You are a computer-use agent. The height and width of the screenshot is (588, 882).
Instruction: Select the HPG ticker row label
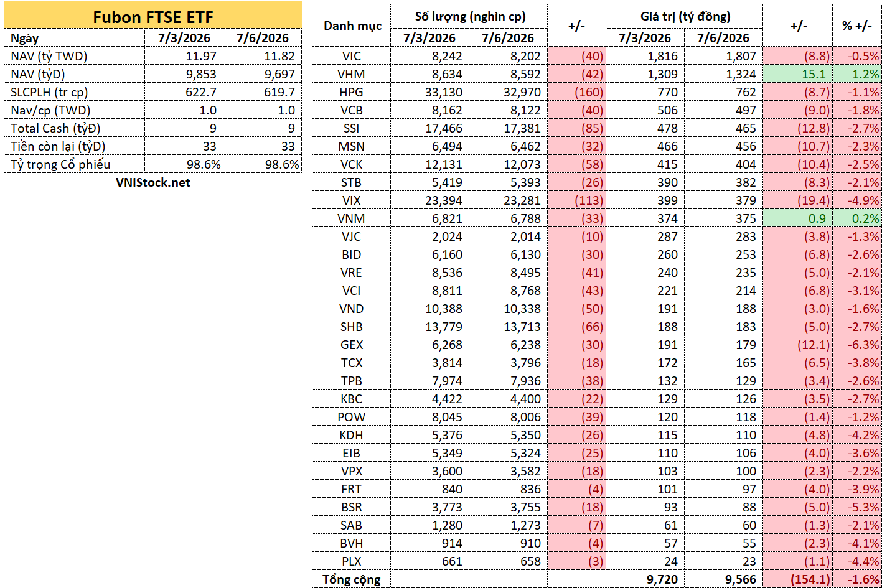(x=352, y=92)
